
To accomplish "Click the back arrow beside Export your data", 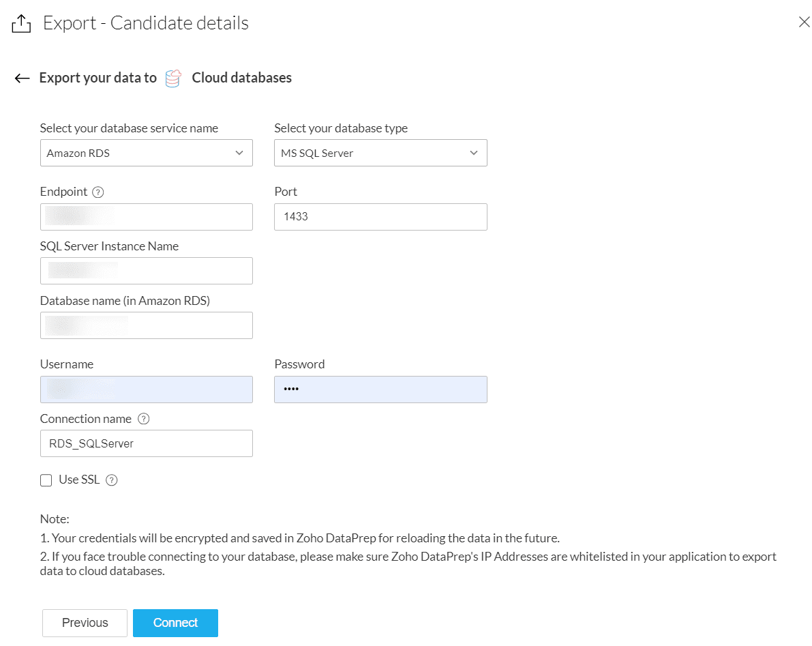I will point(22,78).
